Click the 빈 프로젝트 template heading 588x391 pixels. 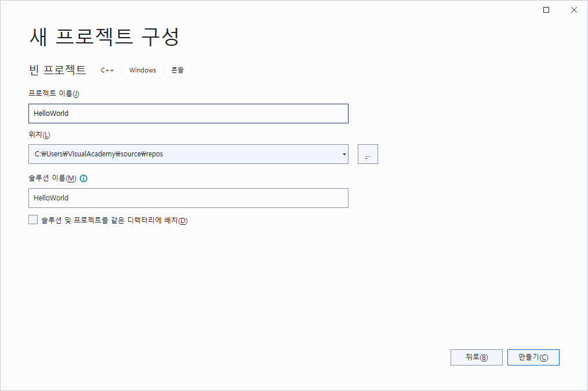pos(57,70)
